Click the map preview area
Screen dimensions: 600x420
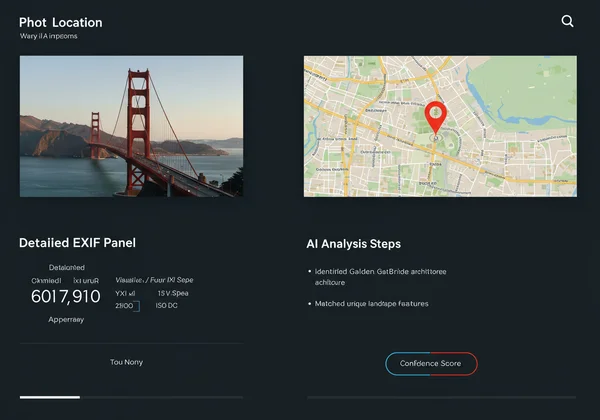click(440, 126)
